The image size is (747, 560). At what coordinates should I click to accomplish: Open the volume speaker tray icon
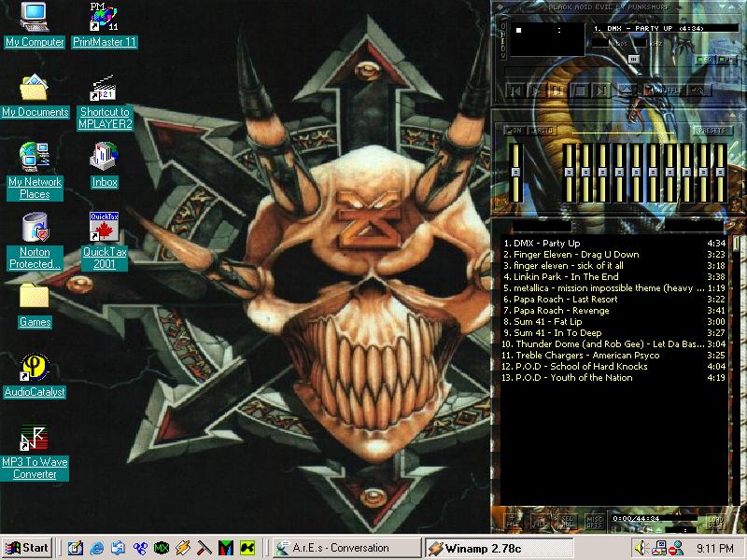click(x=641, y=548)
